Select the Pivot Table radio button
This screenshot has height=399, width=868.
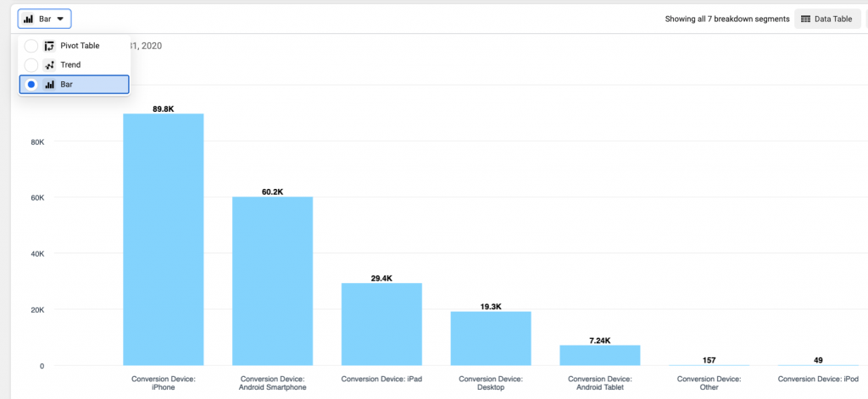[x=31, y=46]
